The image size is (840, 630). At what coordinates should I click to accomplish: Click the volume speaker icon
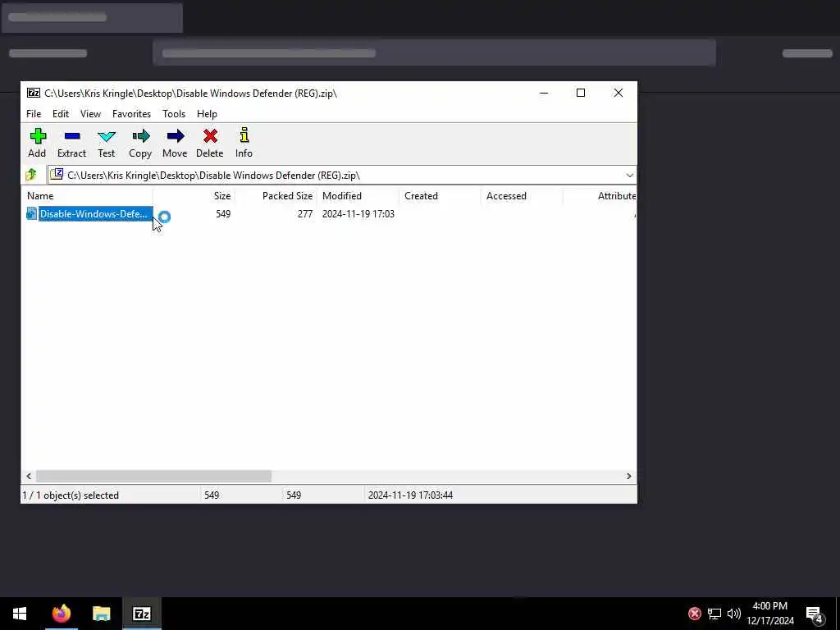tap(733, 614)
